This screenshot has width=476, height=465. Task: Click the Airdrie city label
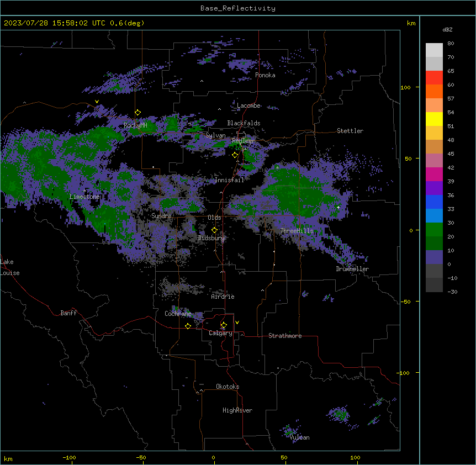pyautogui.click(x=223, y=297)
